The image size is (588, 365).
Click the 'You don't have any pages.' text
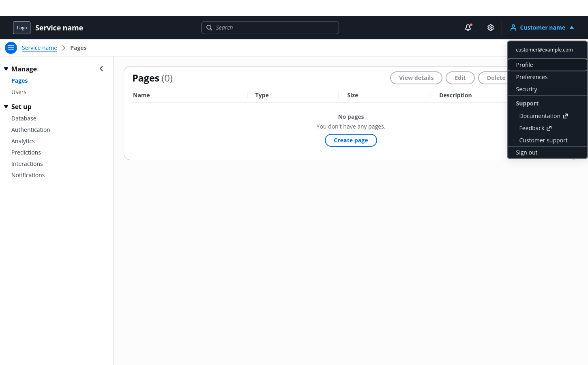(351, 127)
